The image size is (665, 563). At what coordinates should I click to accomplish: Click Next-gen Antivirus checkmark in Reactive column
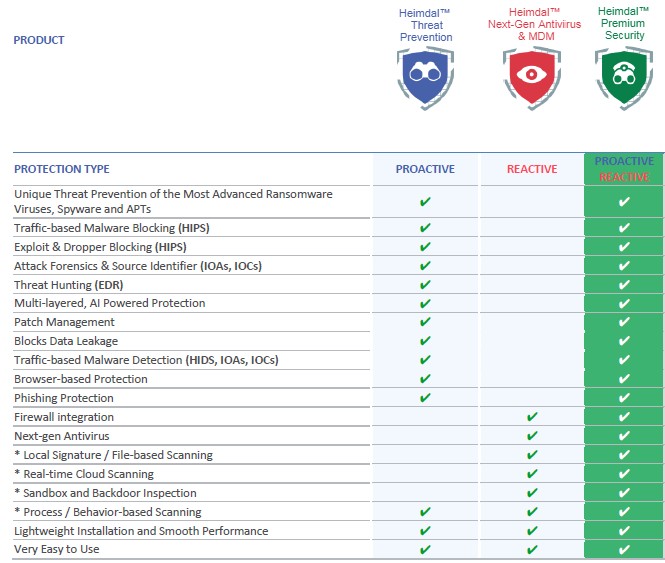pyautogui.click(x=532, y=436)
